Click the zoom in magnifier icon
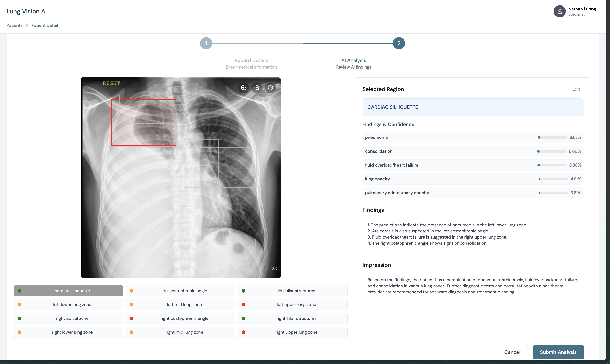 pos(243,88)
